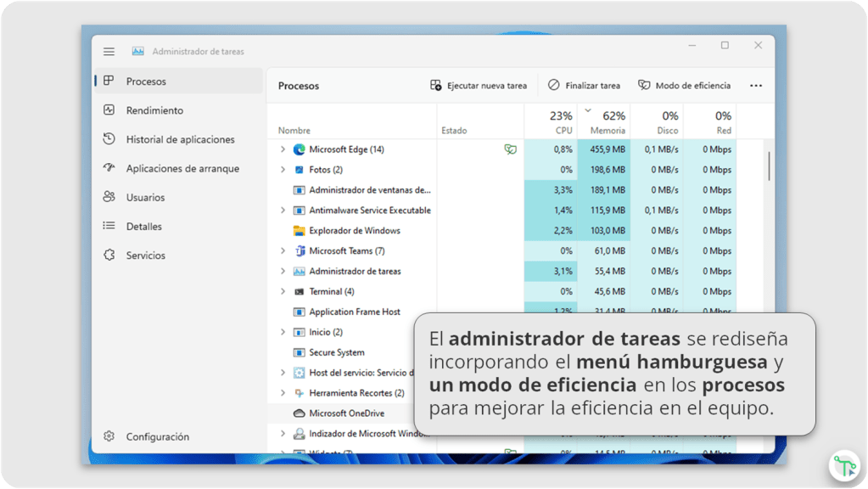Viewport: 868px width, 489px height.
Task: Click the process list vertical scrollbar
Action: pyautogui.click(x=769, y=166)
